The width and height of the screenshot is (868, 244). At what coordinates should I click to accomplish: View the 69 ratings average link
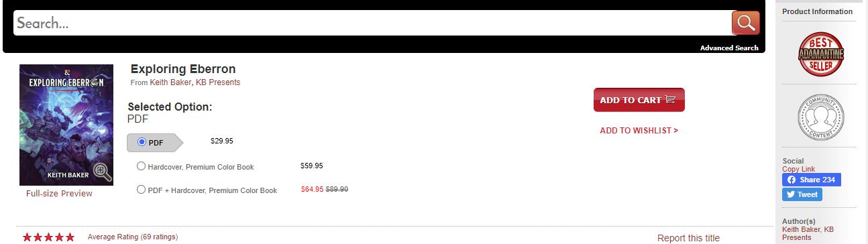(133, 237)
